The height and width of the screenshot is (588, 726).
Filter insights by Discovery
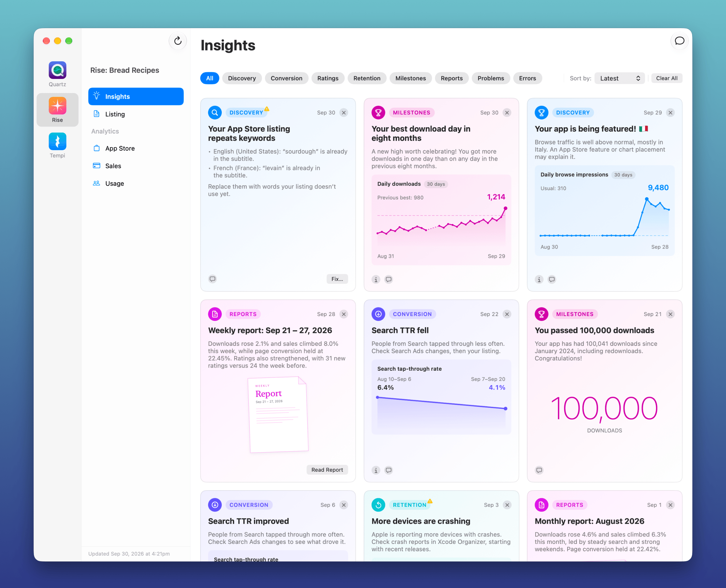pos(242,78)
